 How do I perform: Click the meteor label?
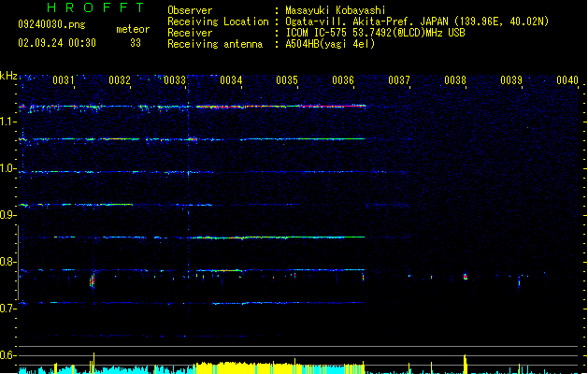pyautogui.click(x=133, y=29)
